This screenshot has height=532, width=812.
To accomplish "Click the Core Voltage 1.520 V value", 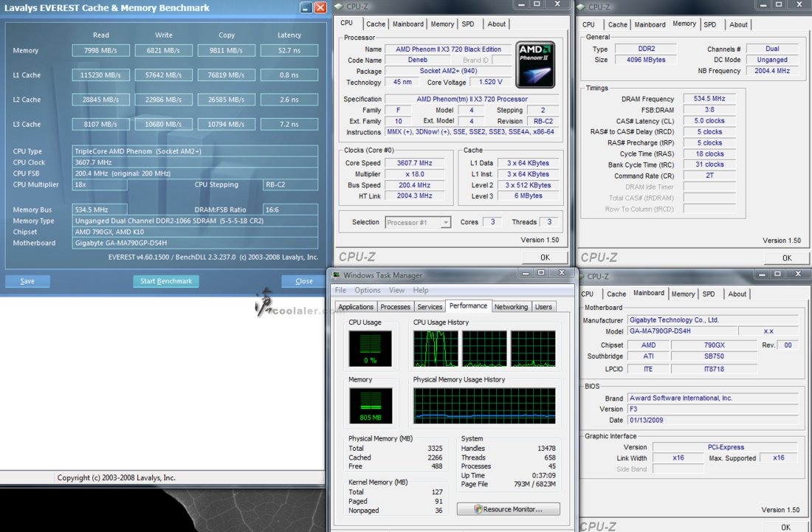I will pos(490,82).
